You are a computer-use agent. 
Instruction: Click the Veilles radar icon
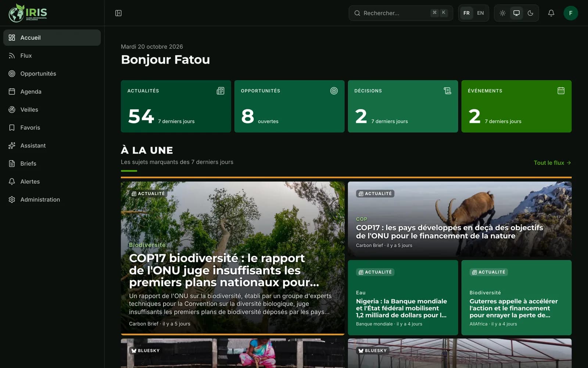tap(12, 110)
